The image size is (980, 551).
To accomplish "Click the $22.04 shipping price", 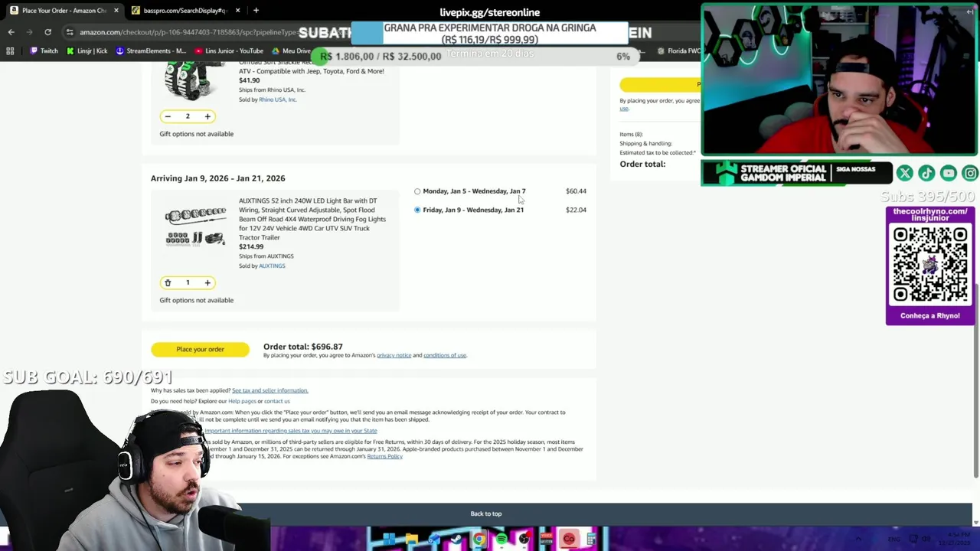I will (576, 210).
